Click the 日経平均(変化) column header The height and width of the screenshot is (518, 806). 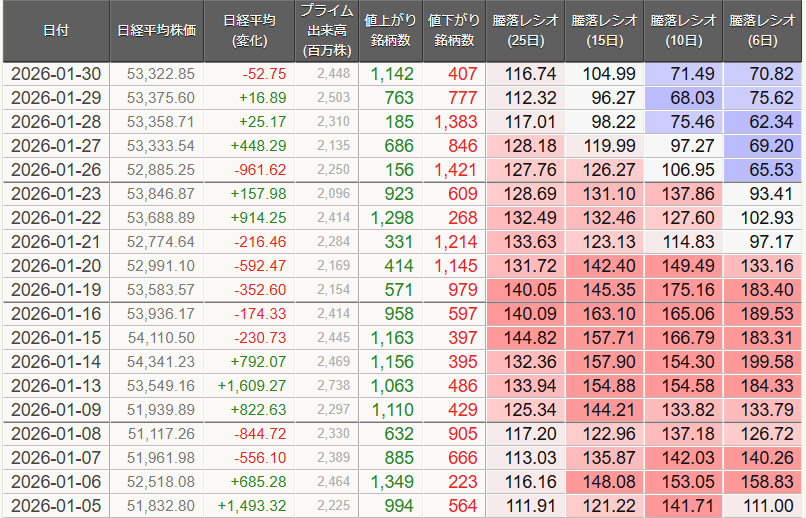click(250, 31)
